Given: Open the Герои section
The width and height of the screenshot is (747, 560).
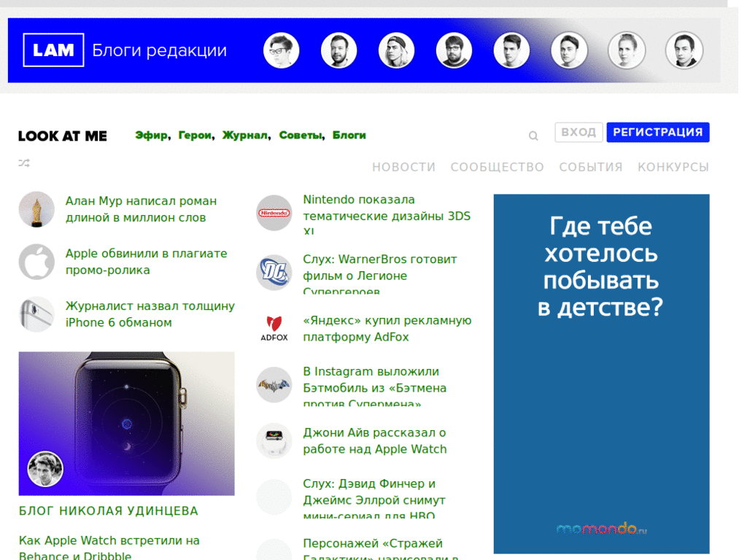Looking at the screenshot, I should [195, 135].
